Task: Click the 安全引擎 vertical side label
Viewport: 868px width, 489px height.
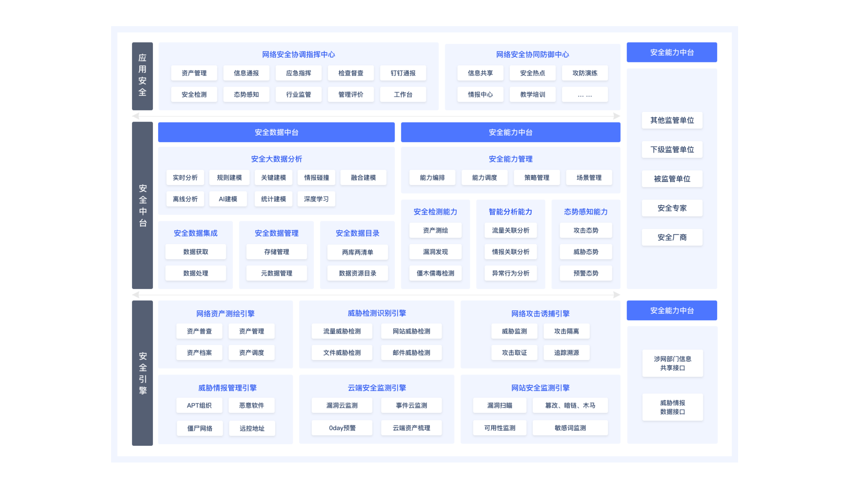Action: point(142,373)
